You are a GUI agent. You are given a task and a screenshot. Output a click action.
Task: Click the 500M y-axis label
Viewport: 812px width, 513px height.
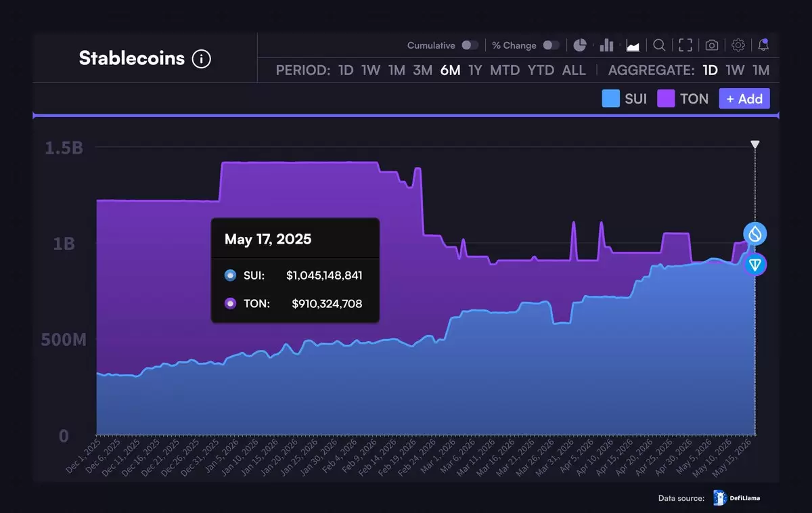tap(64, 340)
